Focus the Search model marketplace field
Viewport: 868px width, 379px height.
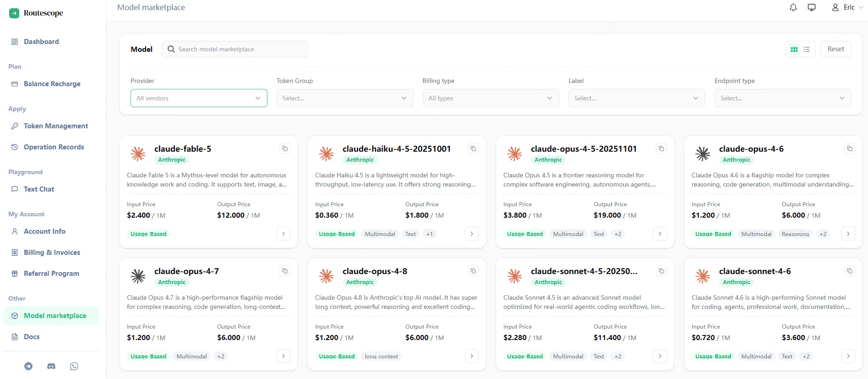(235, 49)
